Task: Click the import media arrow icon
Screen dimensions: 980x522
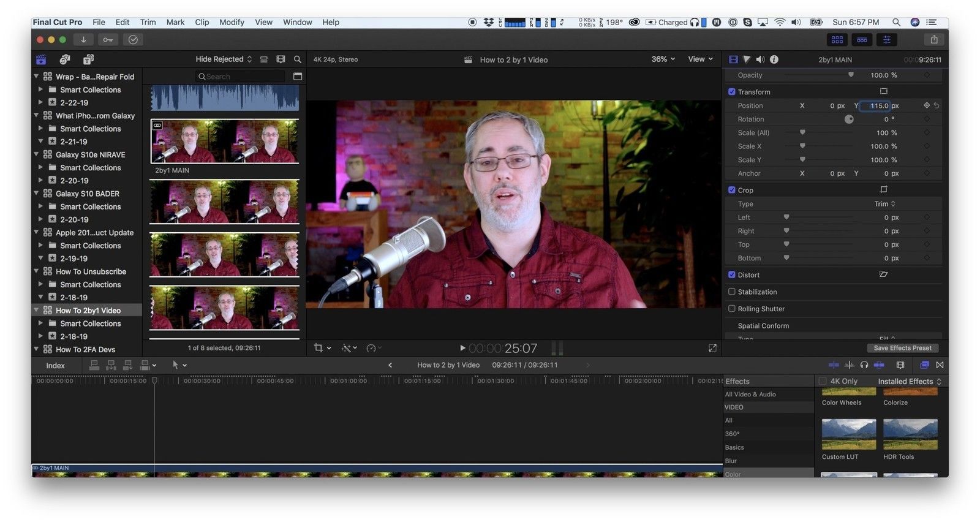Action: (x=83, y=39)
